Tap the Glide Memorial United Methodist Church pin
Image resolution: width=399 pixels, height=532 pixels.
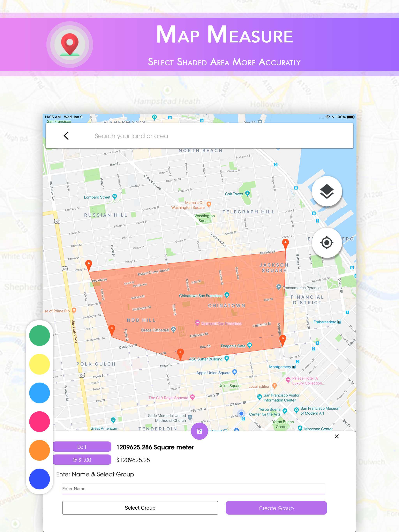point(190,417)
